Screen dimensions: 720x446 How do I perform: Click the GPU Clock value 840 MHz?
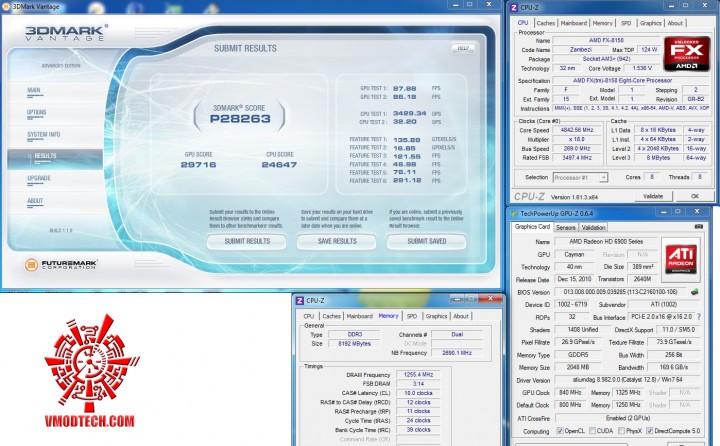571,392
